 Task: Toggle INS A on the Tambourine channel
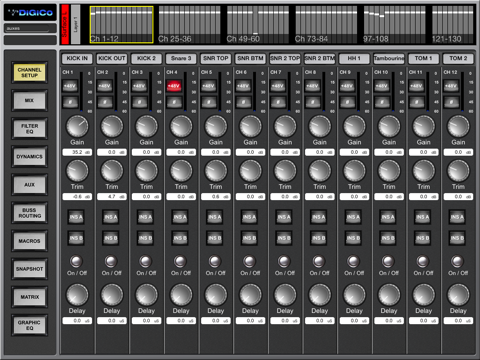pos(388,217)
